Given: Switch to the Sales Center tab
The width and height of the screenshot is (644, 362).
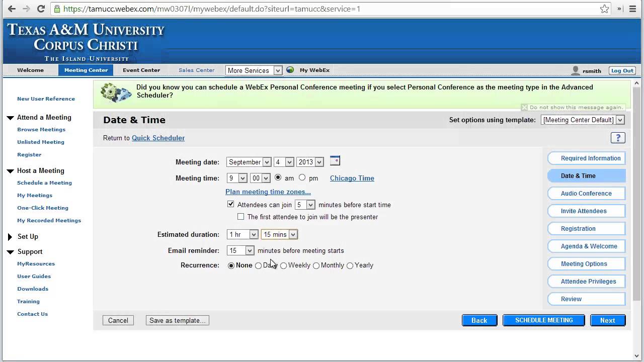Looking at the screenshot, I should point(196,70).
